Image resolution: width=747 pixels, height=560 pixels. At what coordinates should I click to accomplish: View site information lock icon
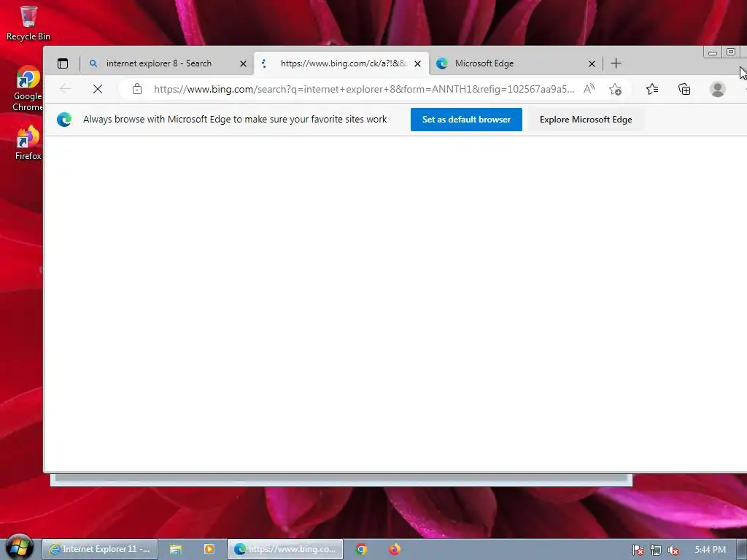click(x=137, y=89)
